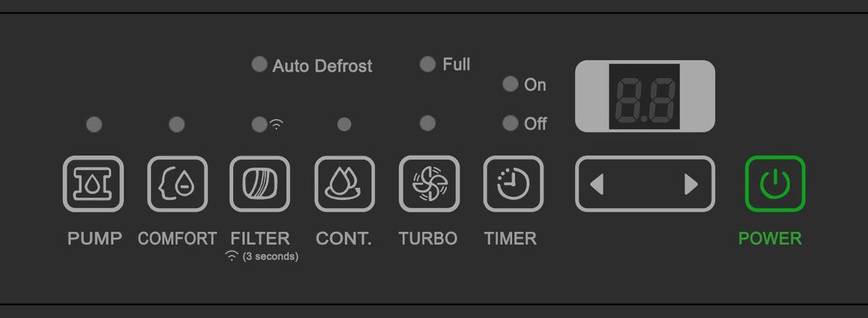
Task: Click the two-digit humidity display
Action: click(x=644, y=97)
